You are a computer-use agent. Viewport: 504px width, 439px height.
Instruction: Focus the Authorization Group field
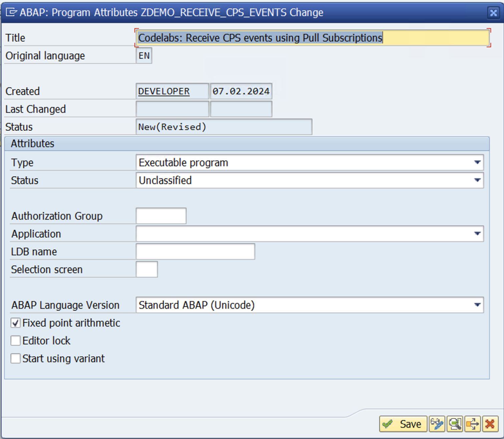point(161,216)
